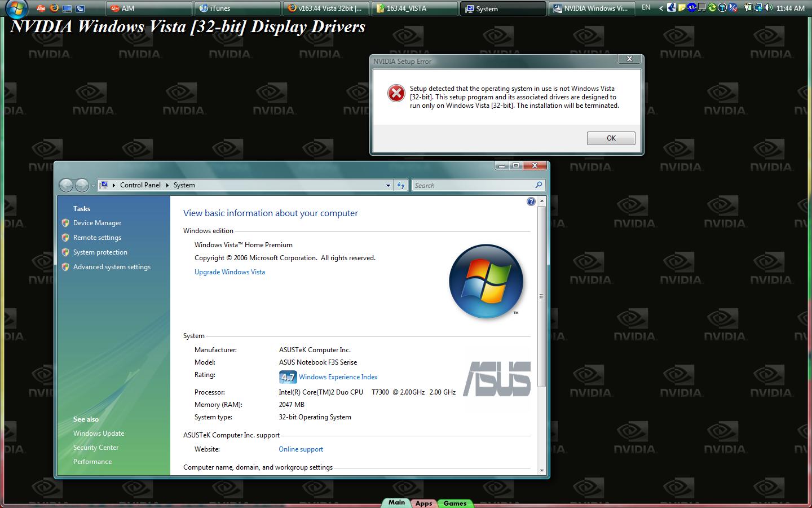Click the blue waveform tray icon
Screen dimensions: 812x508
691,8
